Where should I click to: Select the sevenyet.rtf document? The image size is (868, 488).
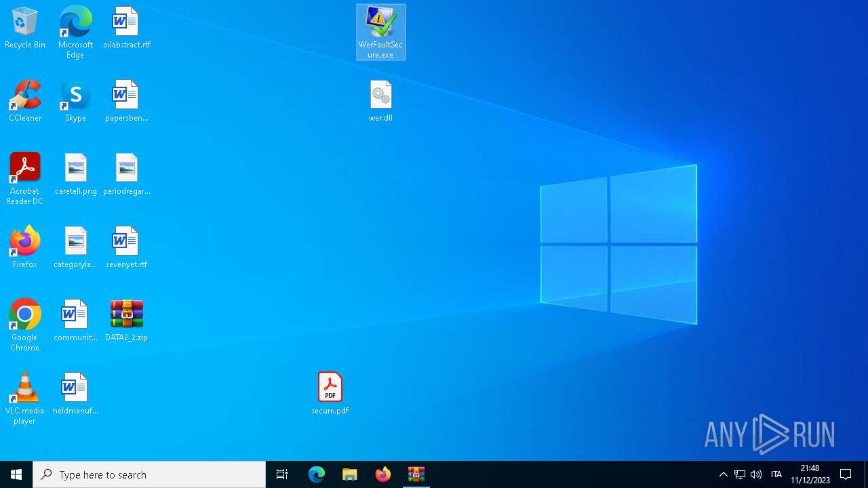127,248
